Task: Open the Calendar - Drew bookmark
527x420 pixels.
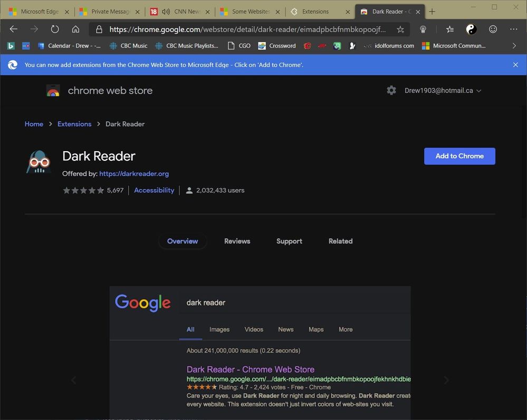Action: click(x=69, y=46)
